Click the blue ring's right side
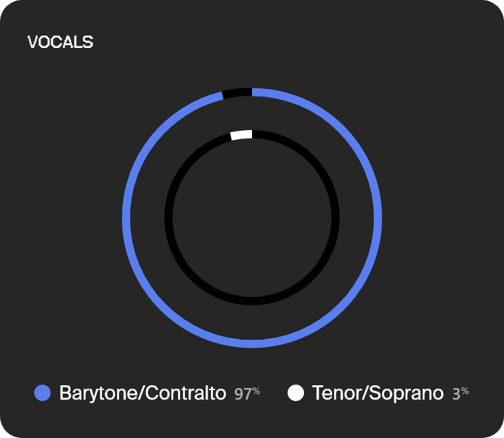The image size is (504, 438). (x=378, y=218)
